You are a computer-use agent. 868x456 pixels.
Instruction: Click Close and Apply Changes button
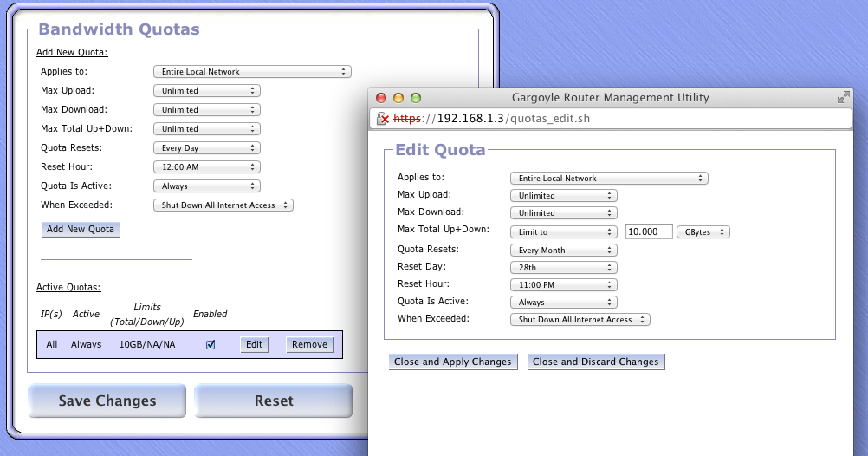click(453, 362)
